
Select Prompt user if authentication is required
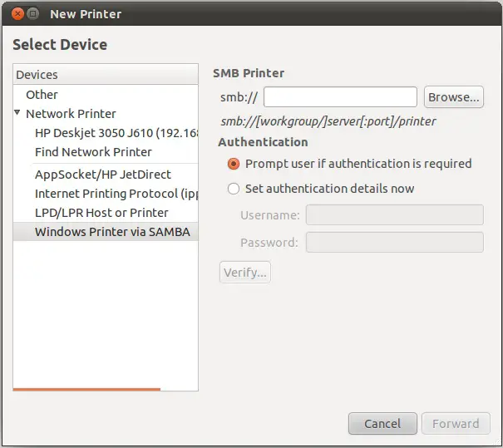[x=234, y=164]
